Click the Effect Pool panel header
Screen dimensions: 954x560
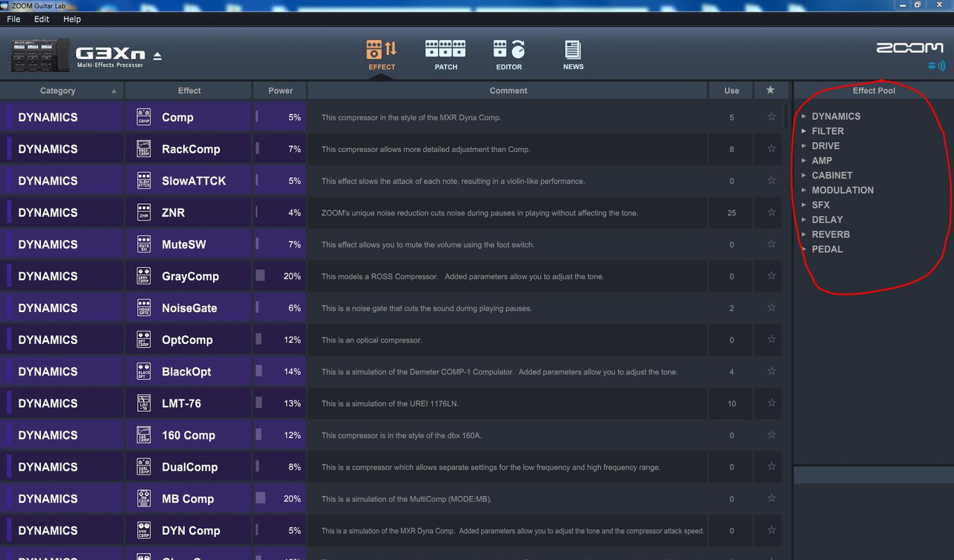click(x=874, y=91)
